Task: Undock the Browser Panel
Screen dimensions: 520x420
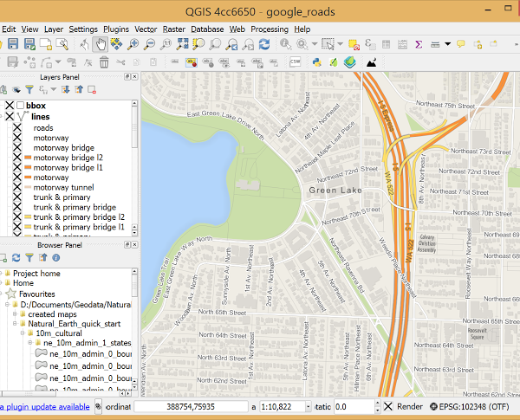Action: pos(127,245)
